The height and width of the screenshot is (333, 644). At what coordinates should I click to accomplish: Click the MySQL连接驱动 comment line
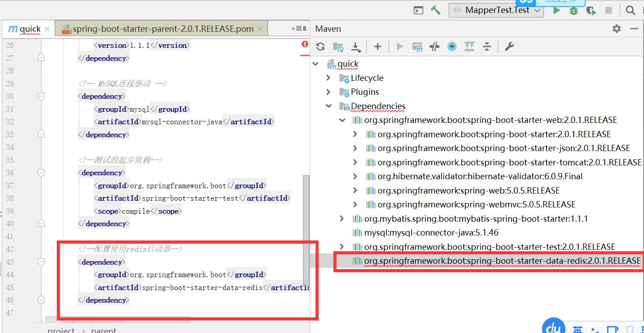pos(122,84)
